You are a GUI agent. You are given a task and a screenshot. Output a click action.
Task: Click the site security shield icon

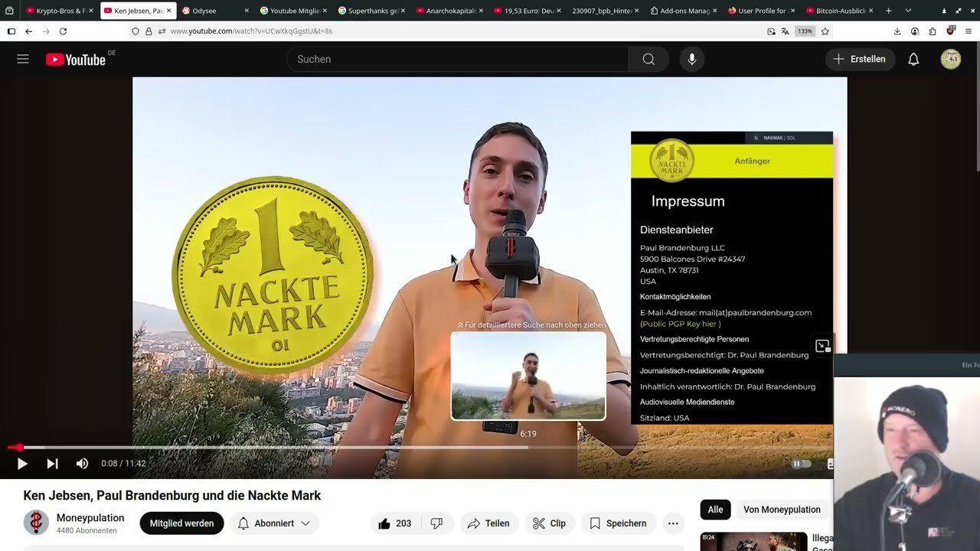pyautogui.click(x=136, y=31)
